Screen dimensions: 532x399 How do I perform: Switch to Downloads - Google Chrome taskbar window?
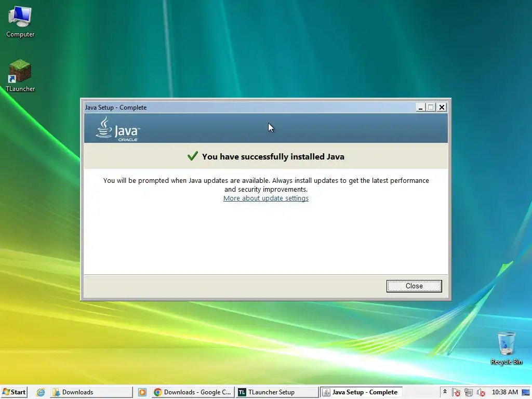(193, 392)
